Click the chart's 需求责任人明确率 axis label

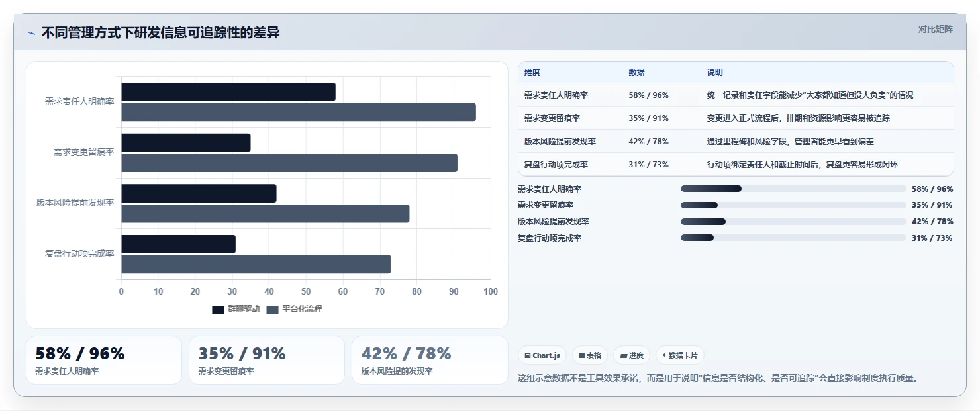(x=79, y=102)
